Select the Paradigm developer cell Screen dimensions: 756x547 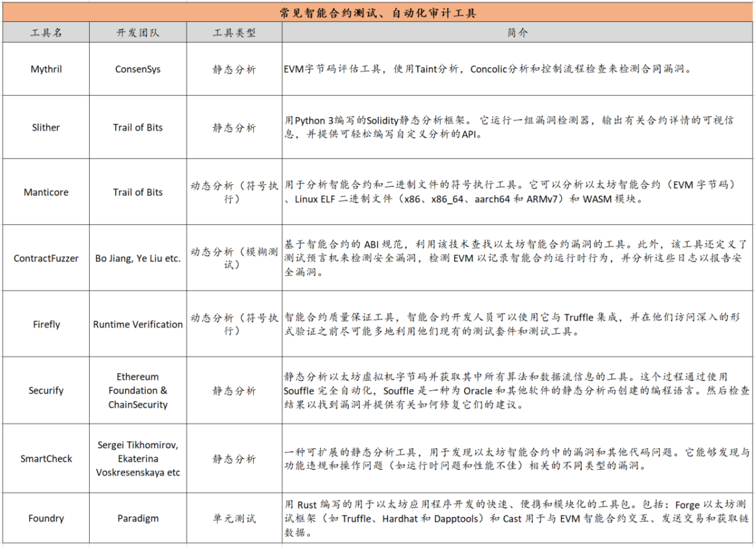[136, 518]
